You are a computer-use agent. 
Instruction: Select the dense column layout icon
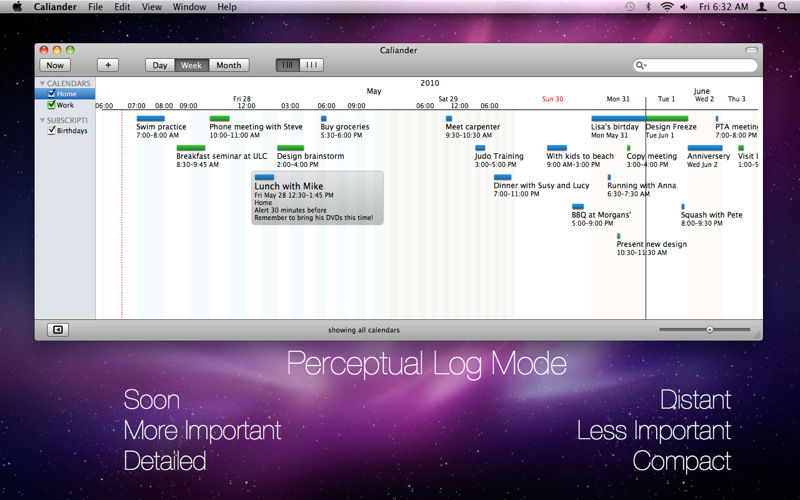point(288,65)
